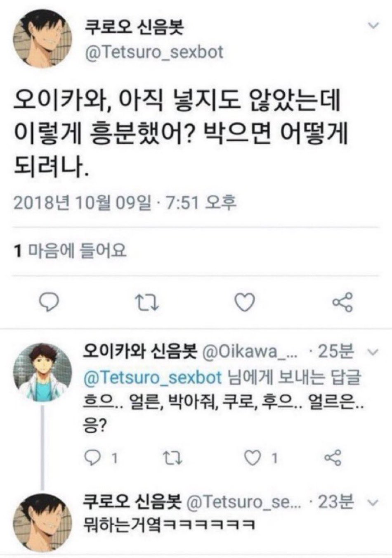
Task: Expand options chevron on the 23분 reply
Action: pos(373,503)
